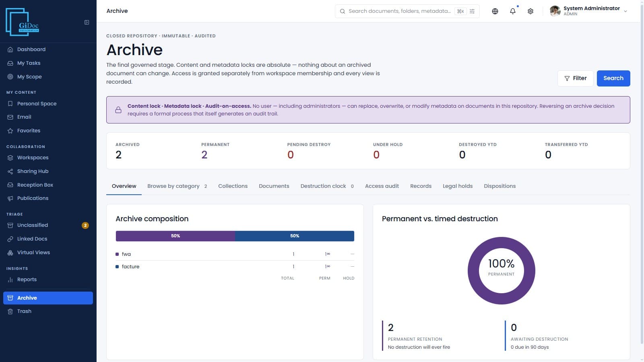Click the Dashboard home icon
644x362 pixels.
10,49
